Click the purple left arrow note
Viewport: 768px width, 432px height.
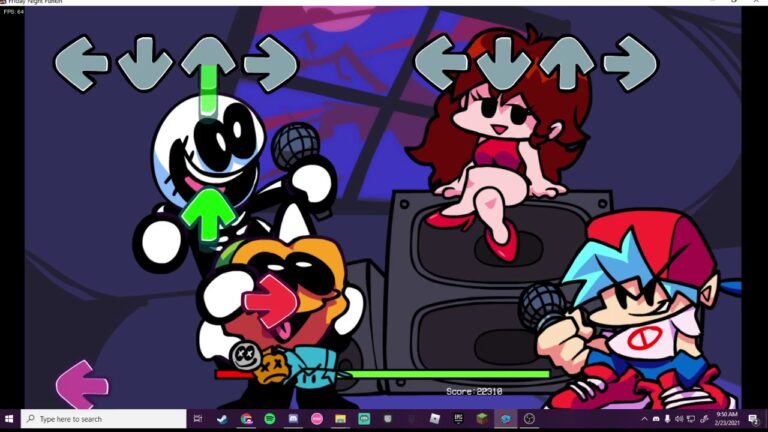tap(82, 385)
